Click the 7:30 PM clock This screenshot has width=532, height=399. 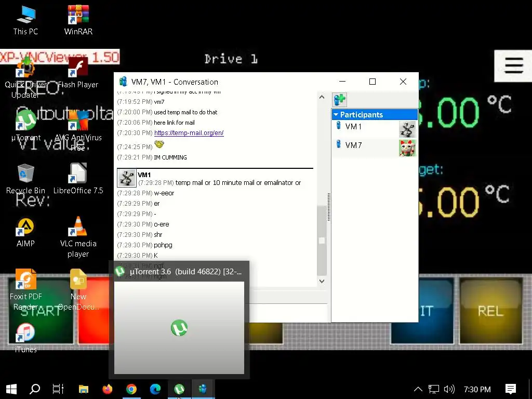pyautogui.click(x=477, y=390)
